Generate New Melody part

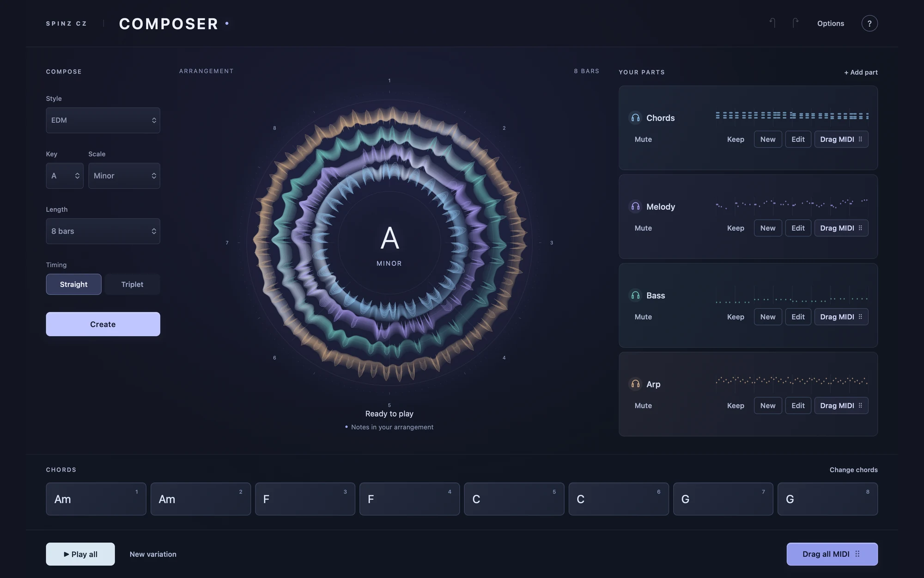click(768, 228)
